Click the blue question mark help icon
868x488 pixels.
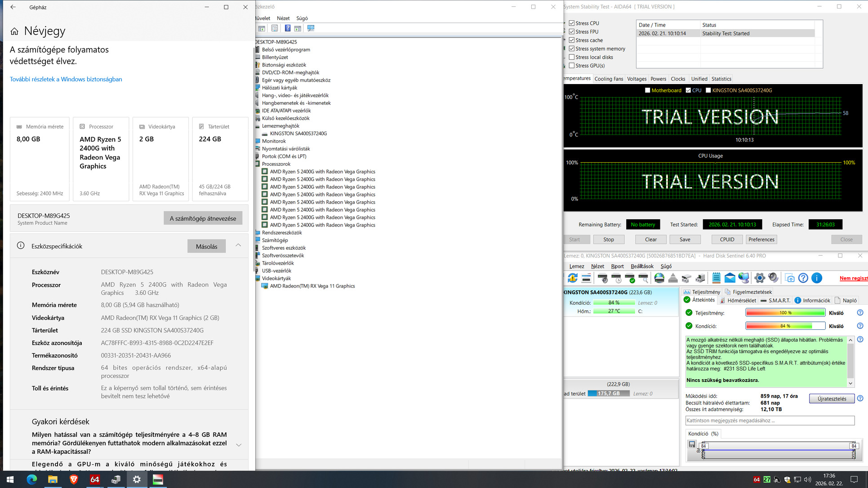click(803, 278)
